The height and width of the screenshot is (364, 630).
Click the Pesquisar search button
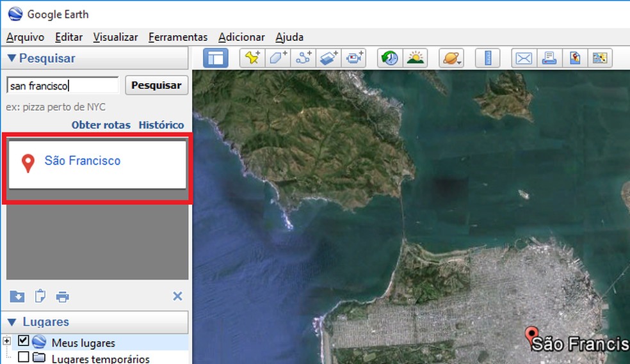coord(156,85)
